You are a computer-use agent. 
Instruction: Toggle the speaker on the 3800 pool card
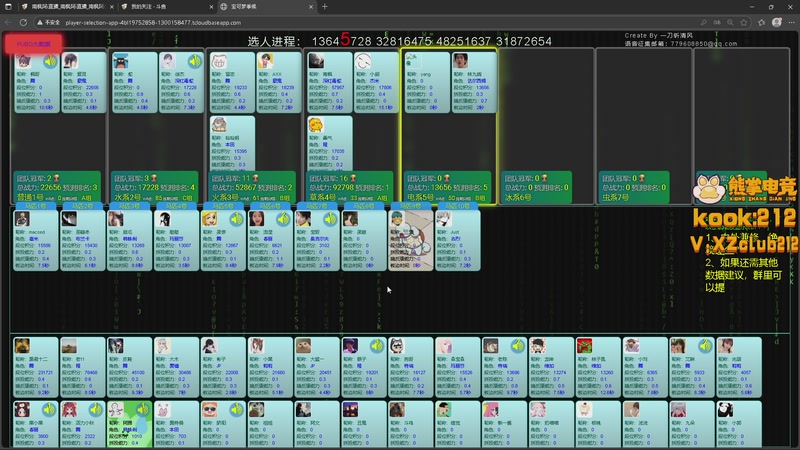coord(48,410)
